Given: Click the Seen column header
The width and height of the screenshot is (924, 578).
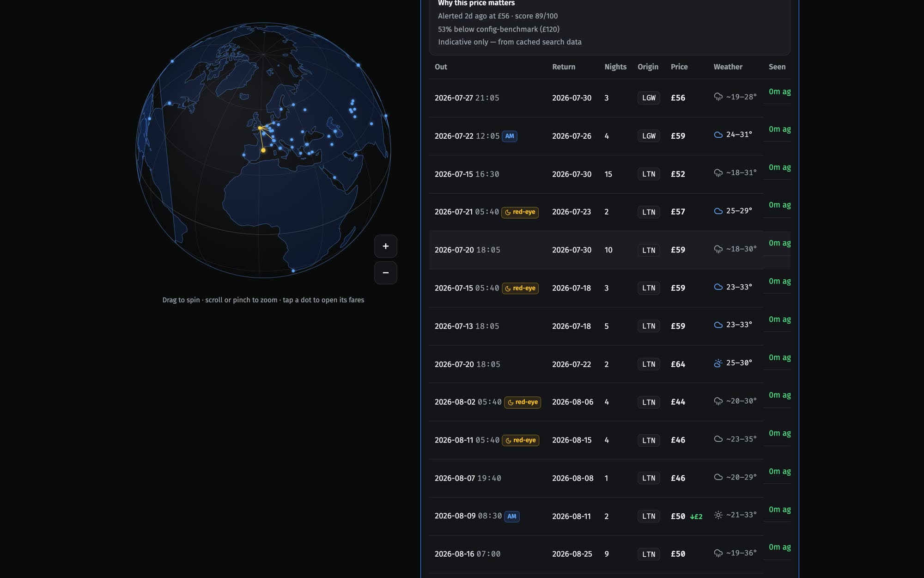Looking at the screenshot, I should pos(777,67).
